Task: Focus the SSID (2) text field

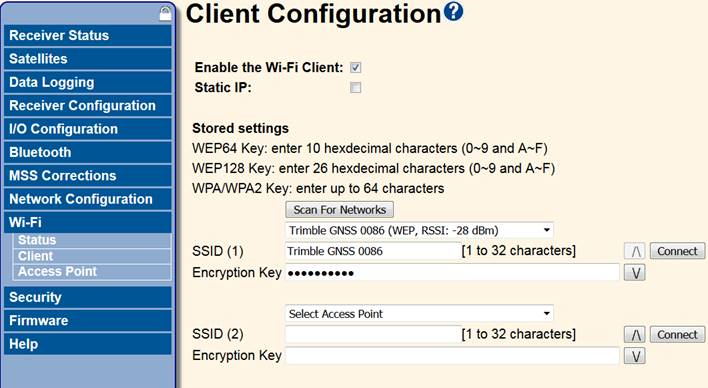Action: pos(373,334)
